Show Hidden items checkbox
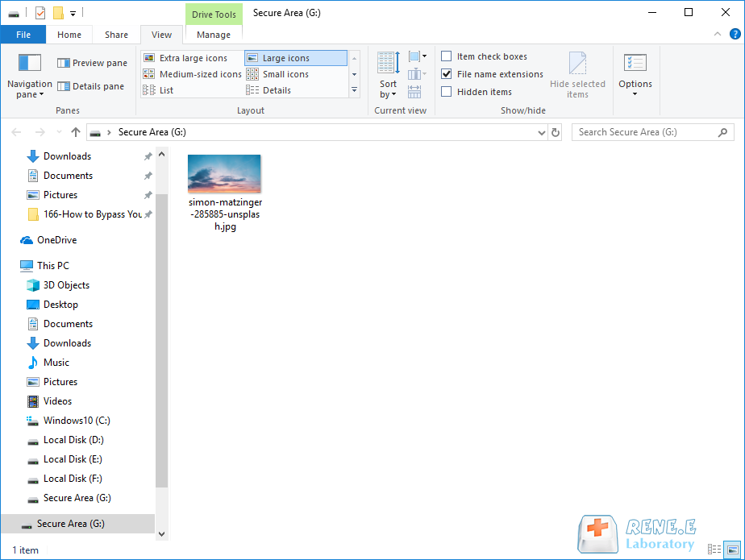 point(447,92)
